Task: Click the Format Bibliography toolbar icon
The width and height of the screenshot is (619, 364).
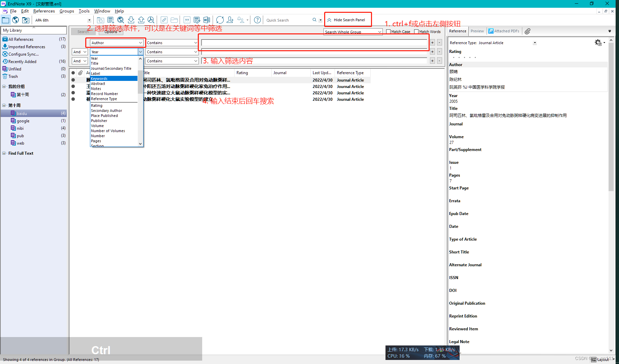Action: 197,20
